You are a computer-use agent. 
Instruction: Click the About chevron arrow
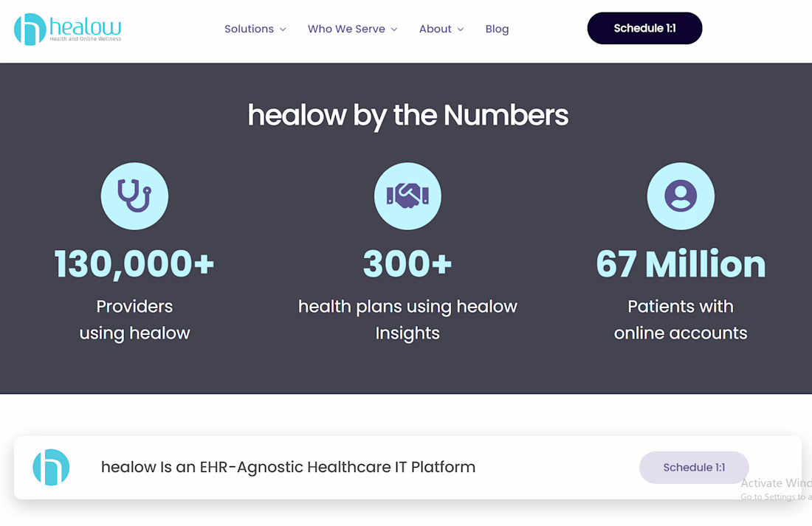click(x=461, y=30)
